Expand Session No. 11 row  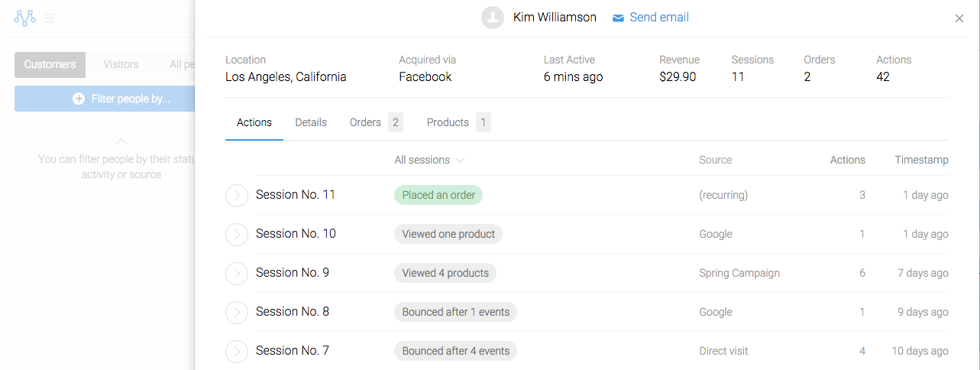(237, 196)
